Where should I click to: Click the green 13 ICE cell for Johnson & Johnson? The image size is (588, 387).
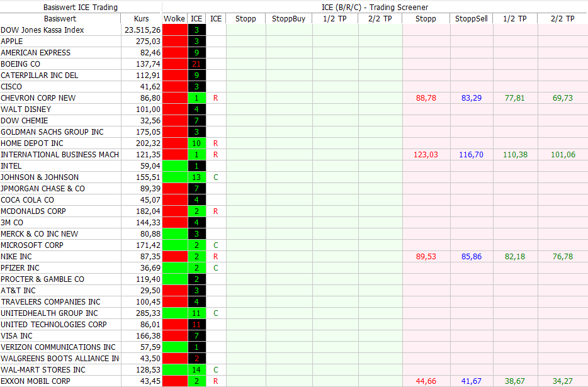(x=196, y=177)
